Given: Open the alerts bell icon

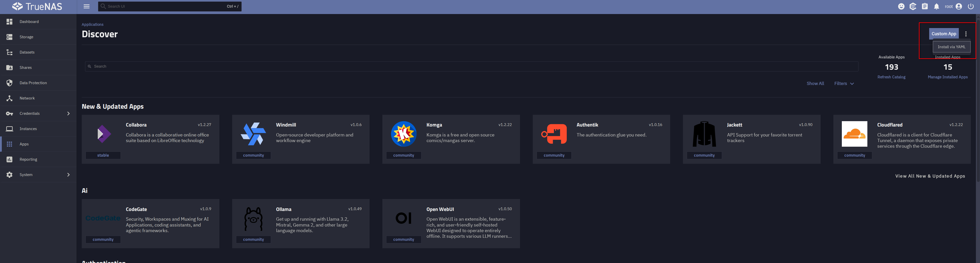Looking at the screenshot, I should (x=937, y=6).
